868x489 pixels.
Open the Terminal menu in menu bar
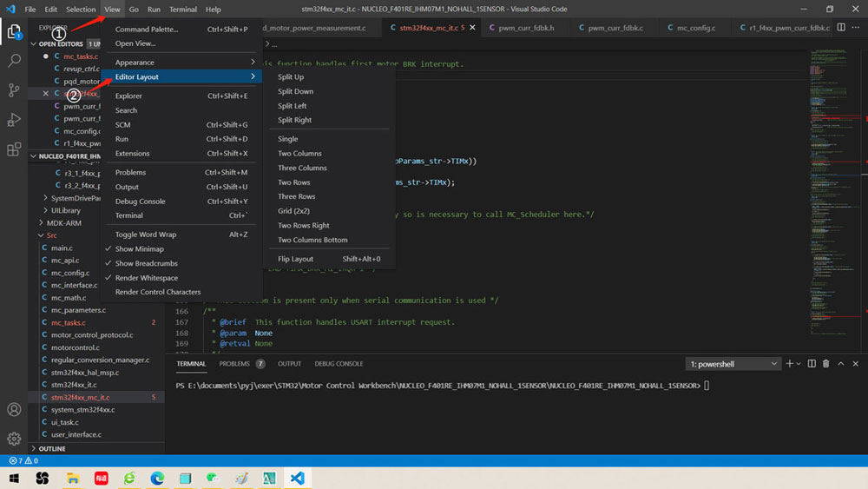point(182,9)
